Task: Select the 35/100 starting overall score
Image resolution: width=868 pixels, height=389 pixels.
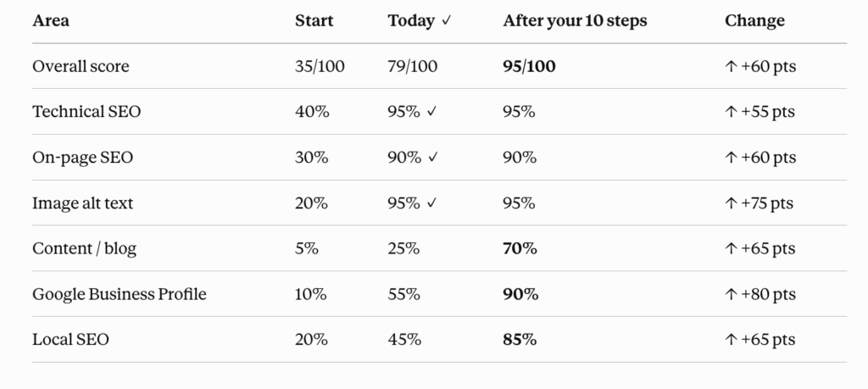Action: [x=320, y=66]
